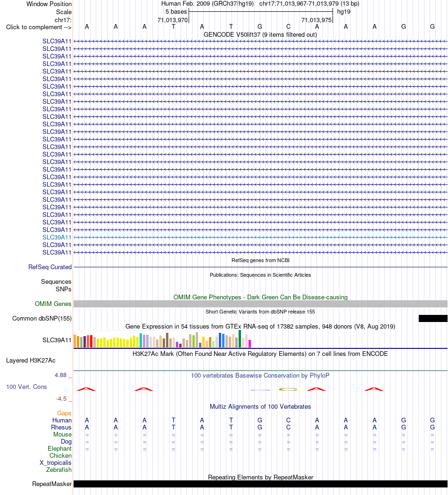Click the black dbSNP variant block
The width and height of the screenshot is (448, 495).
(x=433, y=318)
